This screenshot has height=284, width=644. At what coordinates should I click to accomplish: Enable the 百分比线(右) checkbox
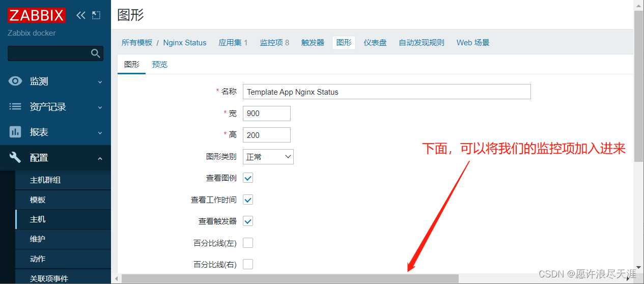click(248, 264)
